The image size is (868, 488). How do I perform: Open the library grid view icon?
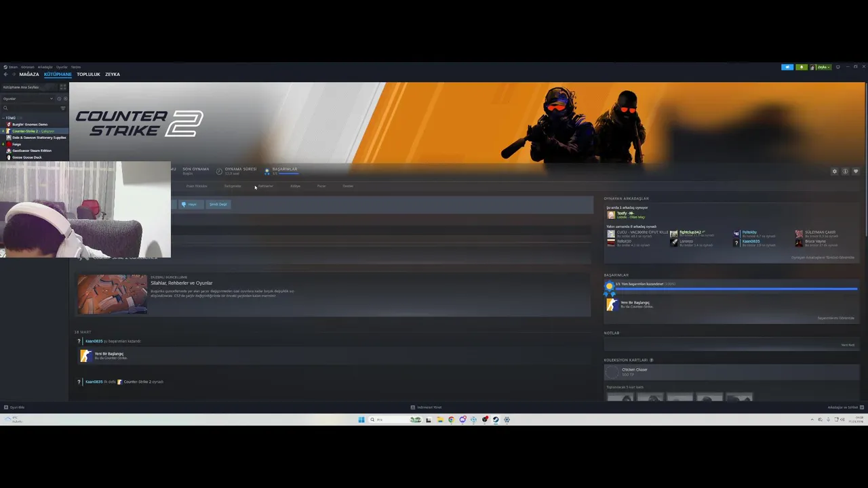pyautogui.click(x=63, y=87)
